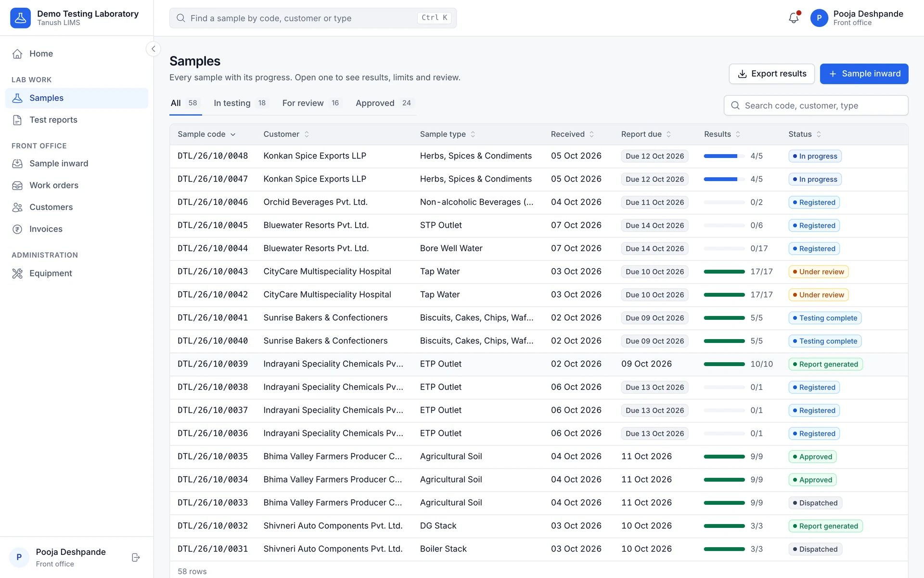Click the Invoices rupee icon

click(x=17, y=229)
